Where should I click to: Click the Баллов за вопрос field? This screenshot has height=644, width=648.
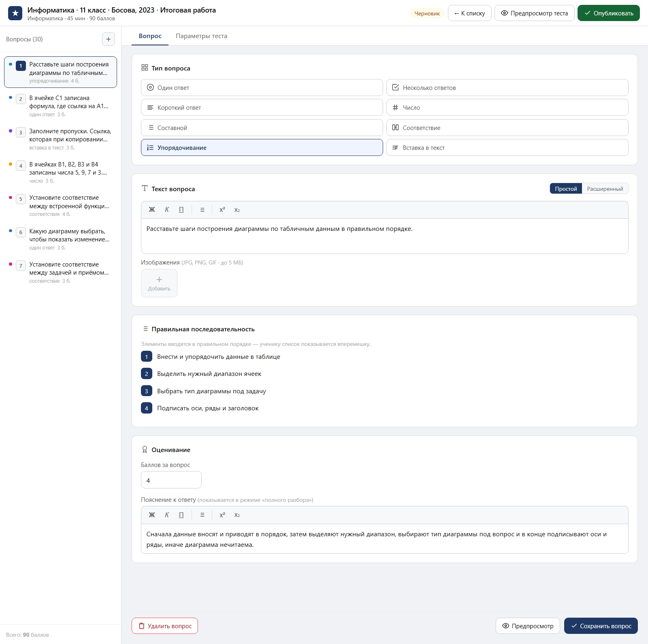click(x=171, y=480)
